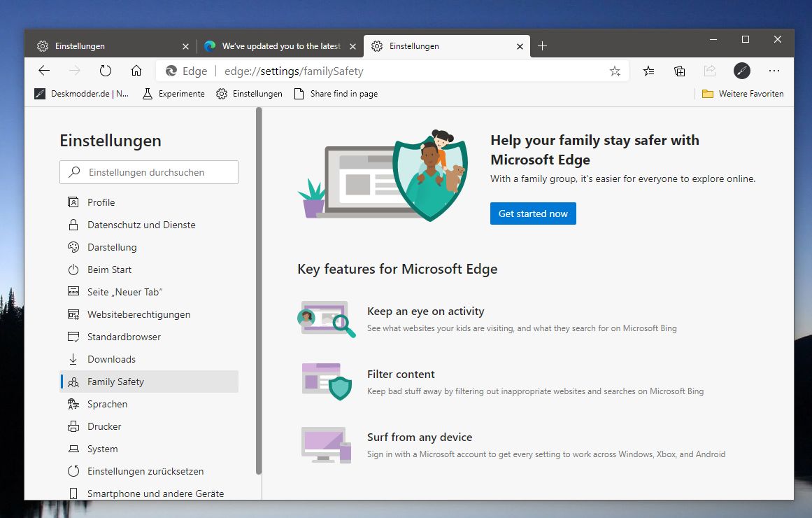Open Datenschutz und Dienste settings

[149, 225]
